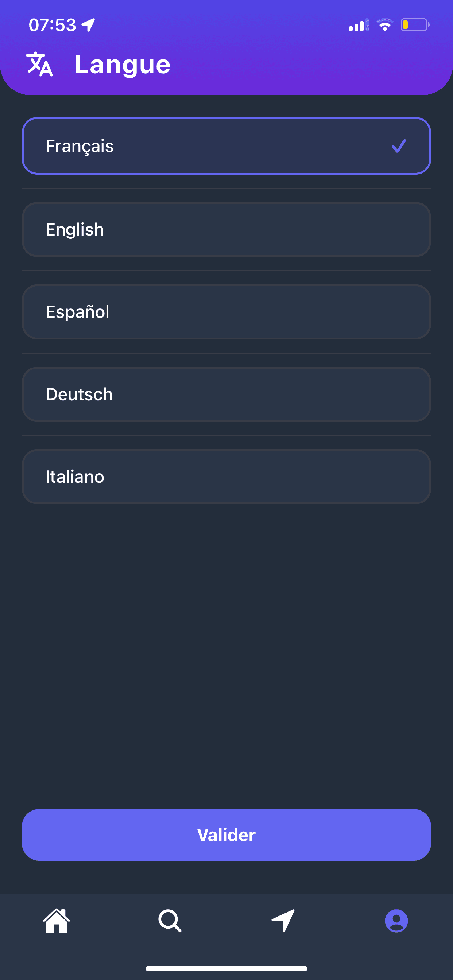Open the Home tab icon
The height and width of the screenshot is (980, 453).
click(56, 921)
